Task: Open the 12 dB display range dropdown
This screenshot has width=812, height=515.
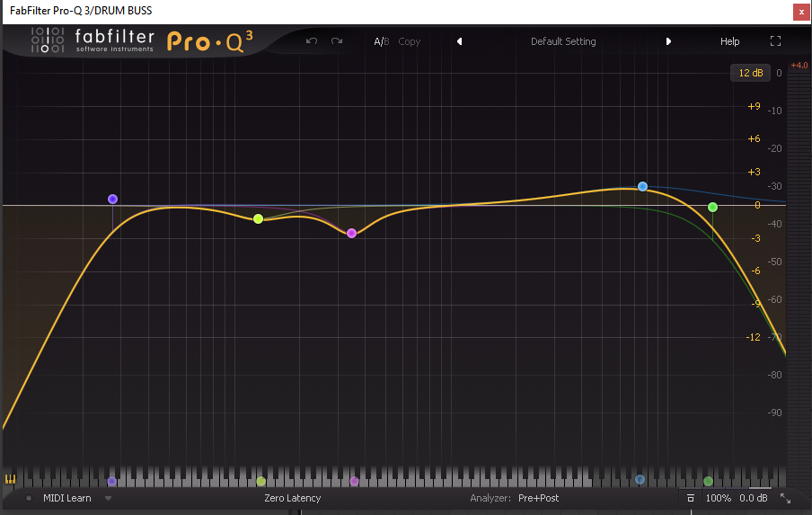Action: pyautogui.click(x=750, y=73)
